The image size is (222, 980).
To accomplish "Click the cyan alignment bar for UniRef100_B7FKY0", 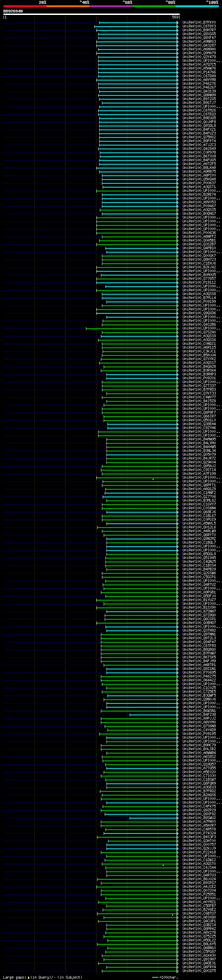I will pyautogui.click(x=138, y=23).
